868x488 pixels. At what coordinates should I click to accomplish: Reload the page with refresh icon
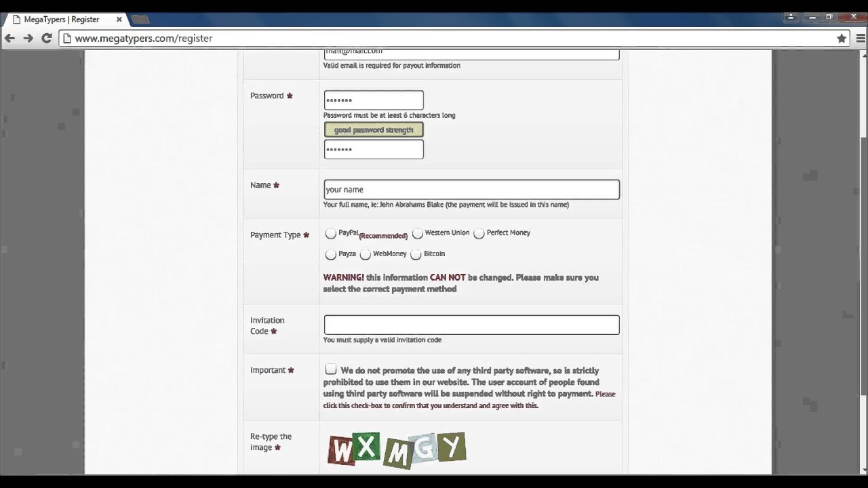(46, 39)
